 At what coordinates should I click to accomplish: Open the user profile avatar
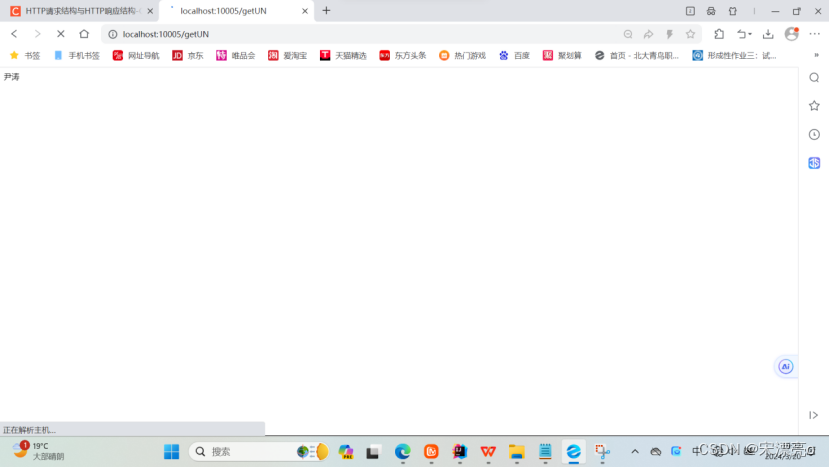click(x=792, y=34)
